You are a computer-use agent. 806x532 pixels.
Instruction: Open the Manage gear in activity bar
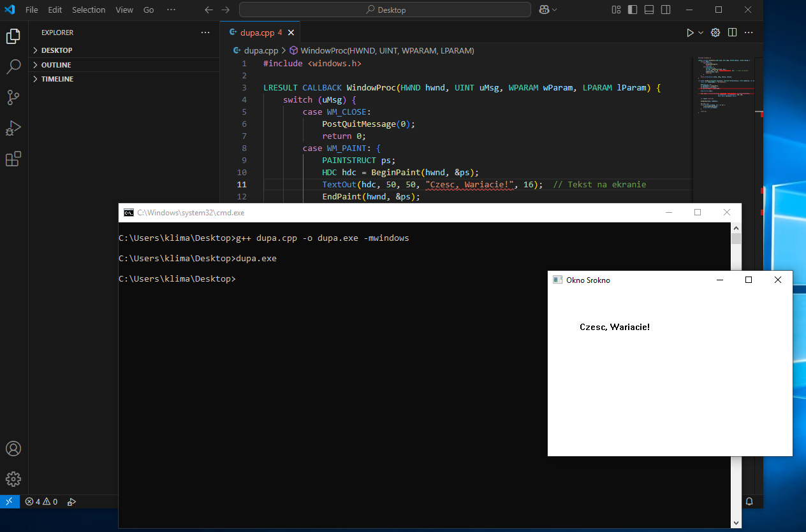13,479
